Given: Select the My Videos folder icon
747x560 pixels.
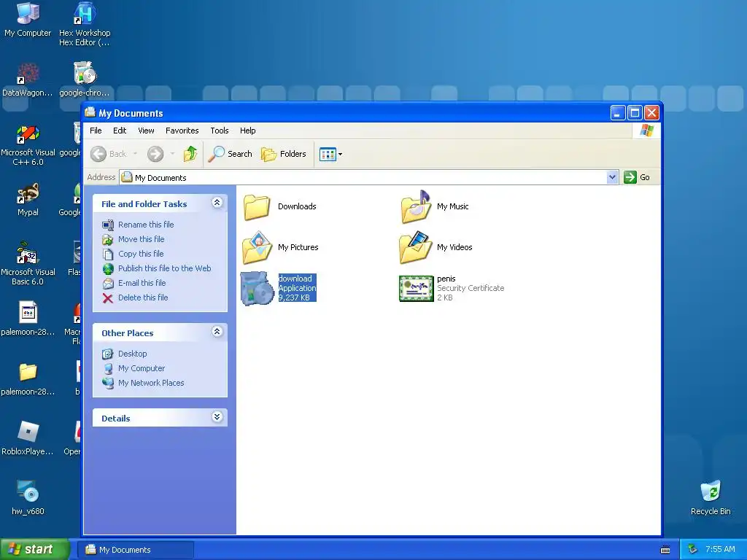Looking at the screenshot, I should [x=415, y=248].
